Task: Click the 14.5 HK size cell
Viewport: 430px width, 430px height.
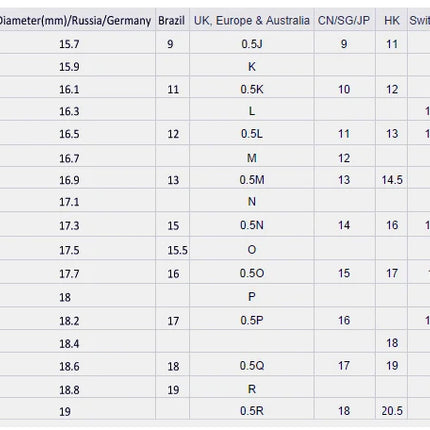Action: click(392, 180)
